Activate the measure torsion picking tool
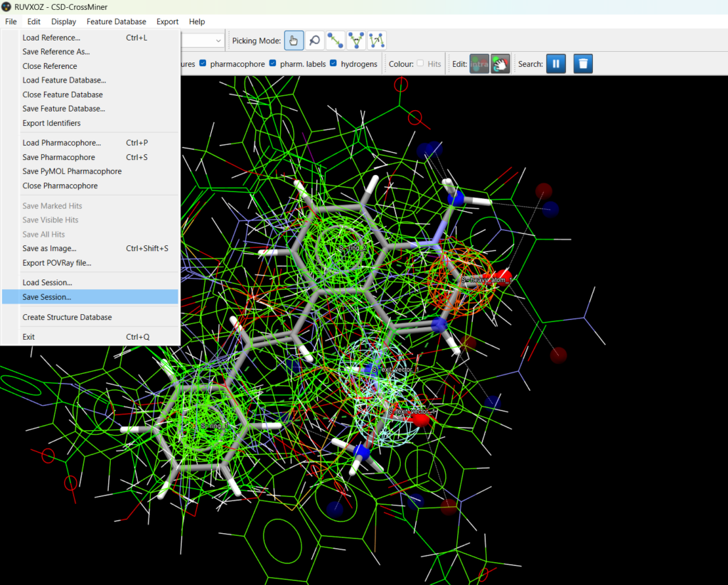The width and height of the screenshot is (728, 585). coord(377,41)
